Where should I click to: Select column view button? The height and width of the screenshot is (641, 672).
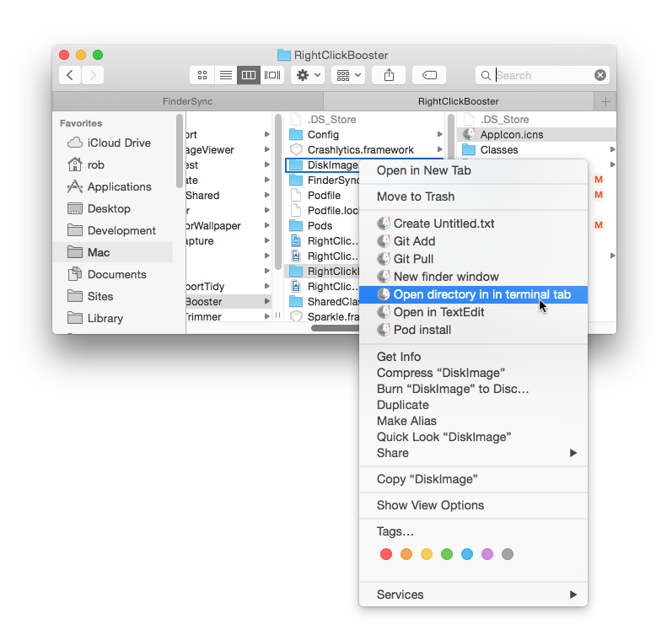(x=249, y=75)
